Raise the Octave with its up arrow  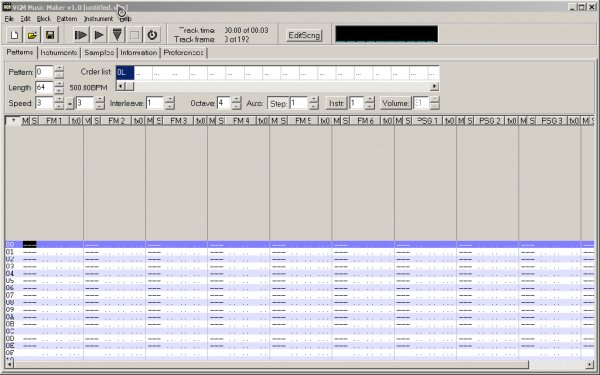click(x=236, y=99)
